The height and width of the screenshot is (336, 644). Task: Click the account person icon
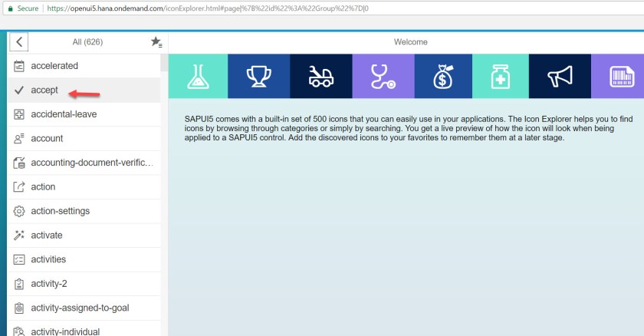[19, 139]
